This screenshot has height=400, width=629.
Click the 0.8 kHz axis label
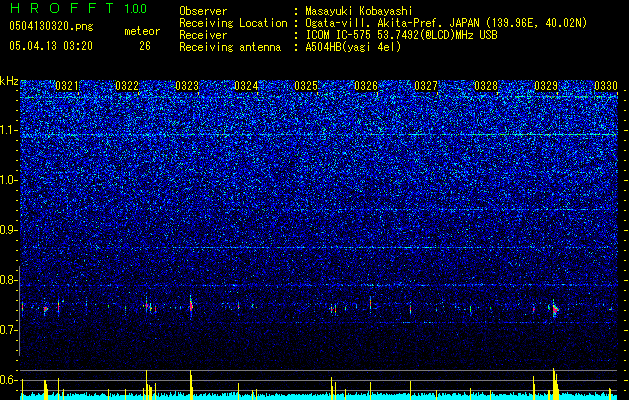[8, 280]
